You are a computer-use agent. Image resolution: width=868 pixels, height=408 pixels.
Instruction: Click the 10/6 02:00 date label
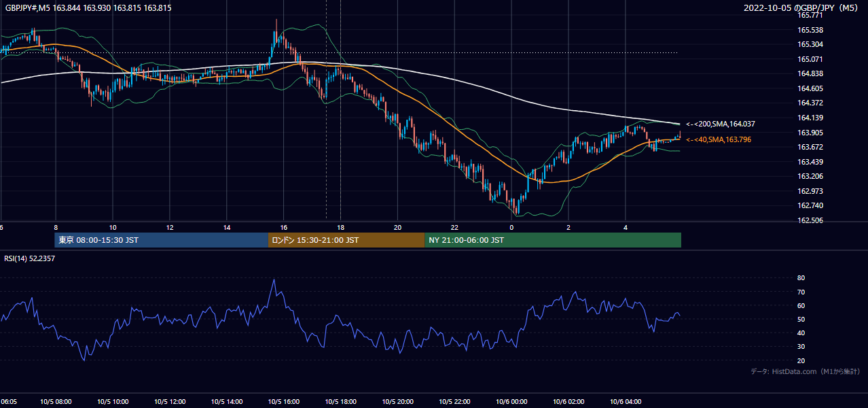568,402
